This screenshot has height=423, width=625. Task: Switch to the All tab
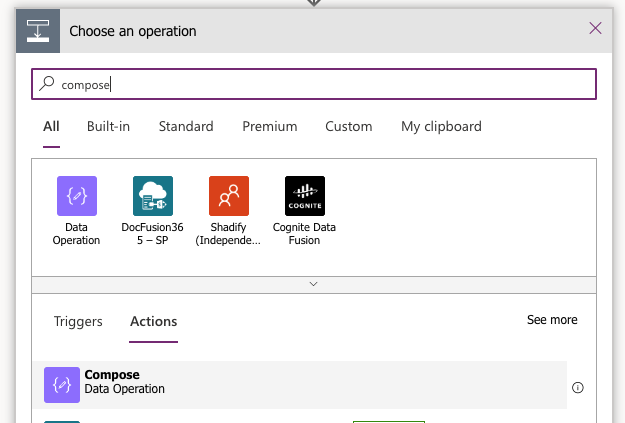51,127
